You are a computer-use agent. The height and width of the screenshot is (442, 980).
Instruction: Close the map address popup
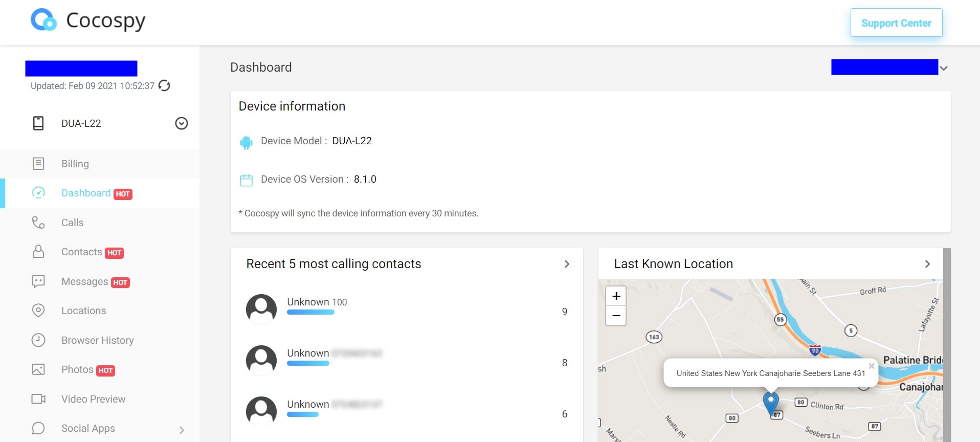pyautogui.click(x=872, y=366)
